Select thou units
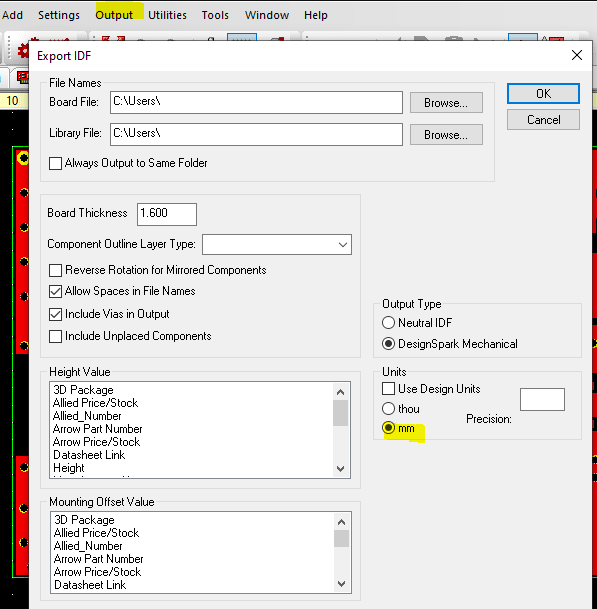 [x=388, y=409]
